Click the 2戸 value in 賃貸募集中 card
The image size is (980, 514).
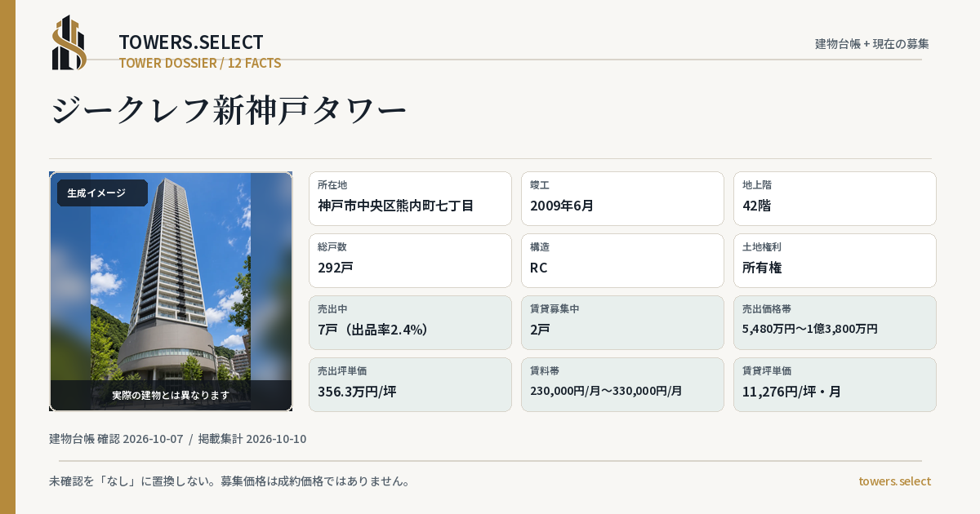tap(540, 330)
